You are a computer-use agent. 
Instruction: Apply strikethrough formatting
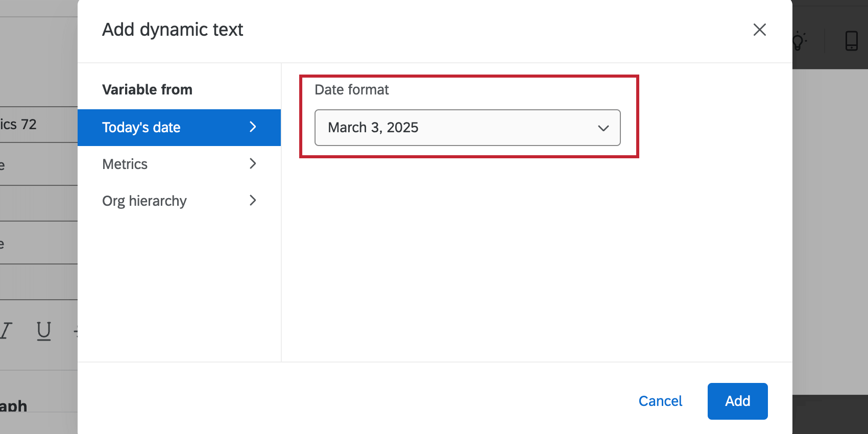click(78, 330)
